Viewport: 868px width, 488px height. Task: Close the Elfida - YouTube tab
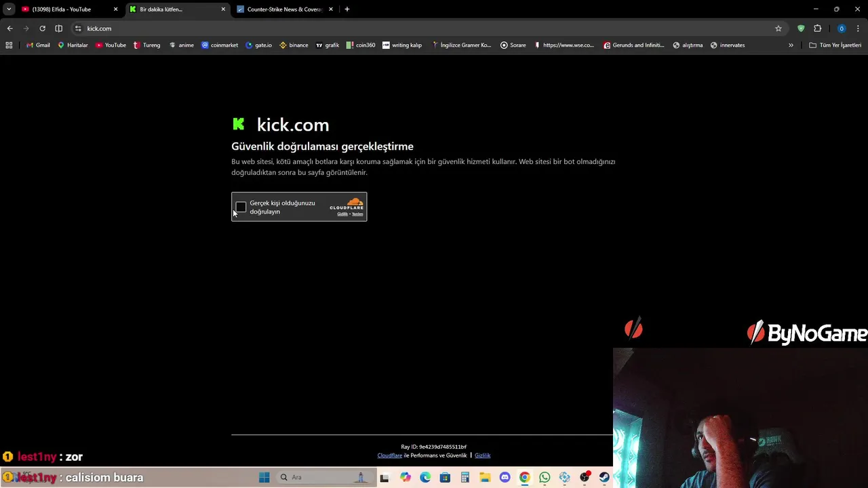click(x=115, y=9)
